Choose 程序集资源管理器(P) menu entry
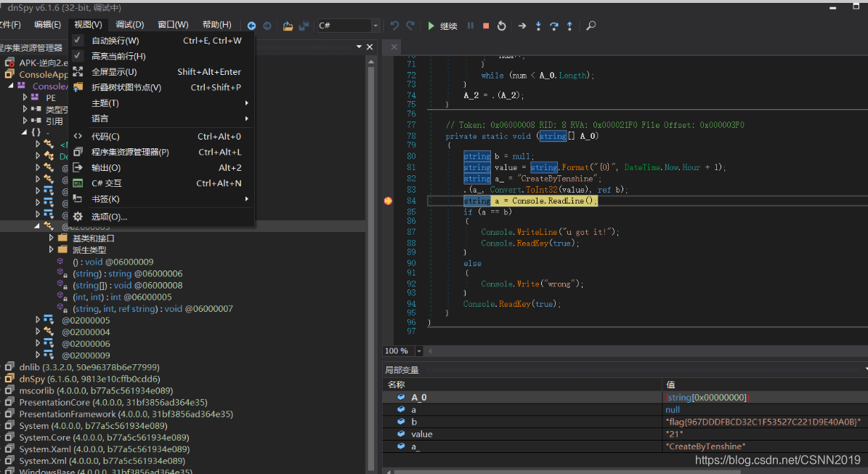The height and width of the screenshot is (474, 868). coord(161,152)
